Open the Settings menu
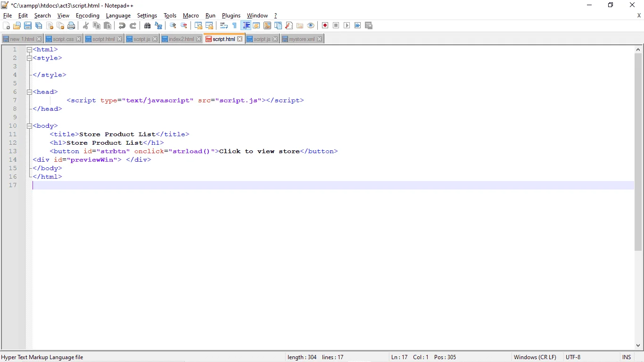644x362 pixels. tap(147, 16)
